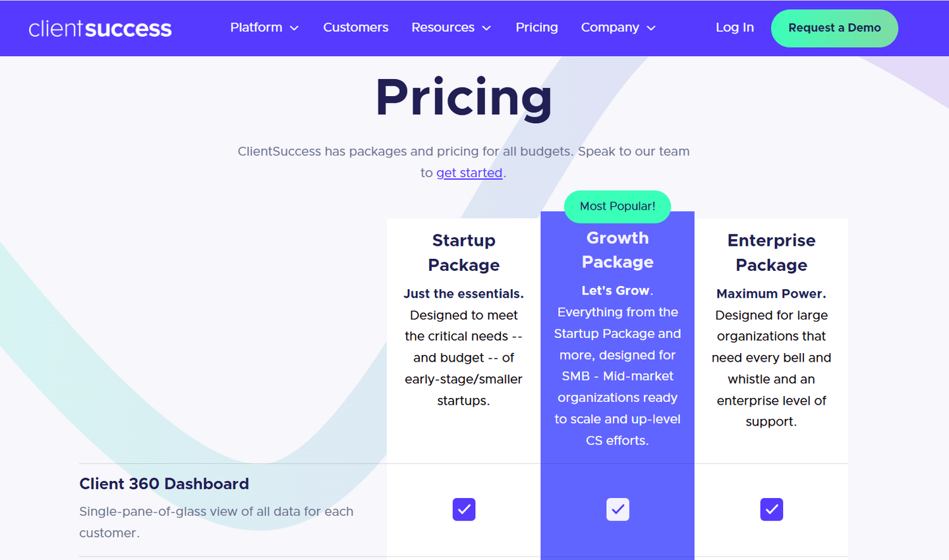Select the Startup Package heading

[x=464, y=252]
